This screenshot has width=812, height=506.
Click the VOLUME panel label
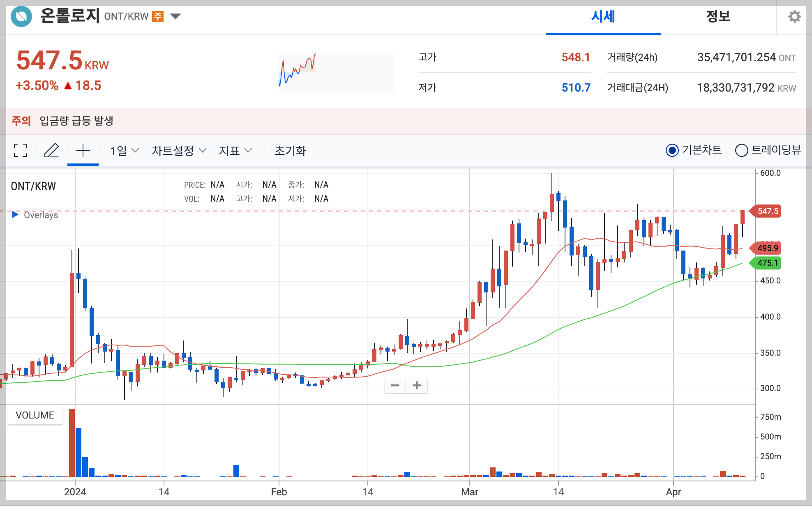(35, 415)
